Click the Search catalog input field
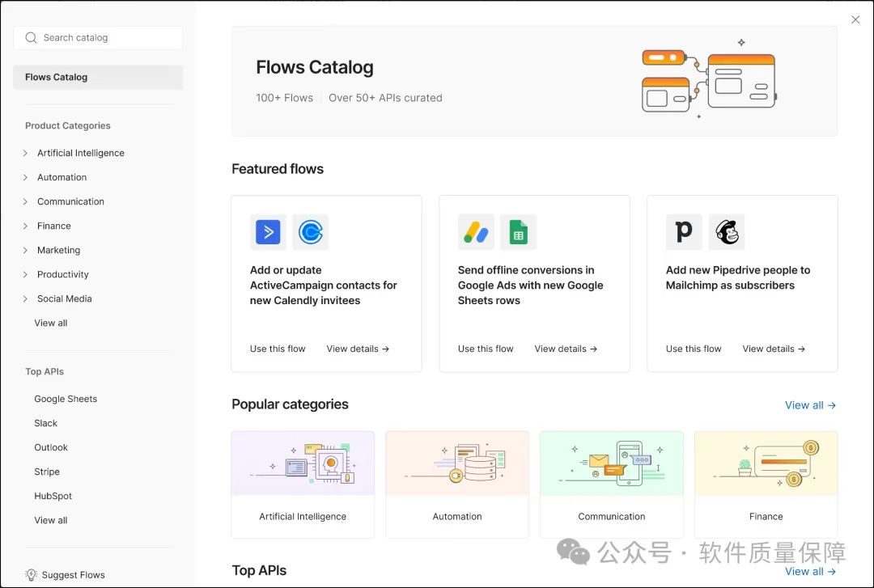Screen dimensions: 874x588 98,37
